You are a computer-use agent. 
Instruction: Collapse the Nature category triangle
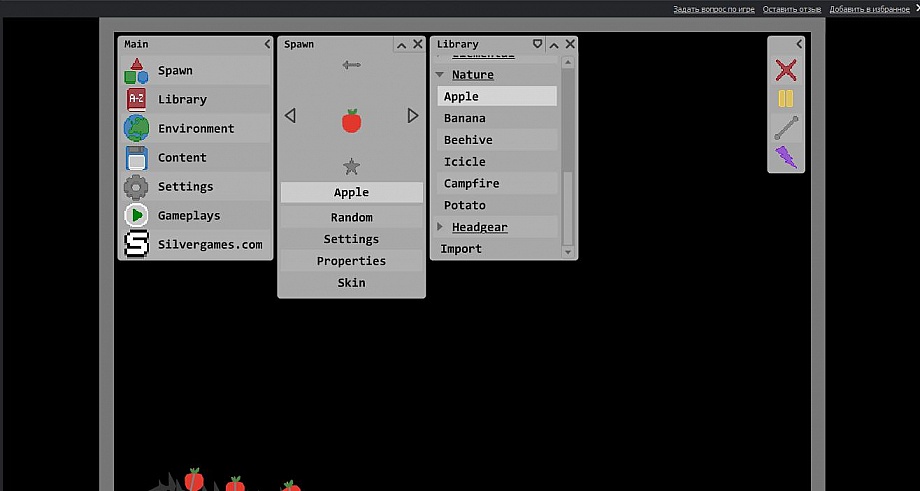pyautogui.click(x=439, y=75)
